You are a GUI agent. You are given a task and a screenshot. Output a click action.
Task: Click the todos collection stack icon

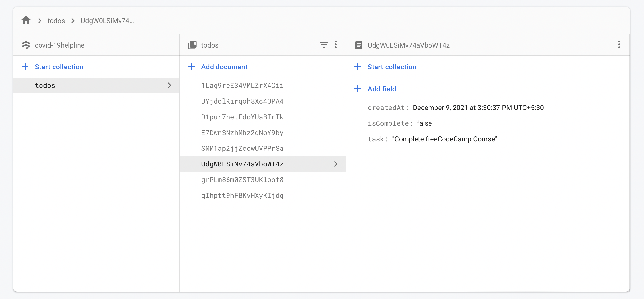(192, 45)
